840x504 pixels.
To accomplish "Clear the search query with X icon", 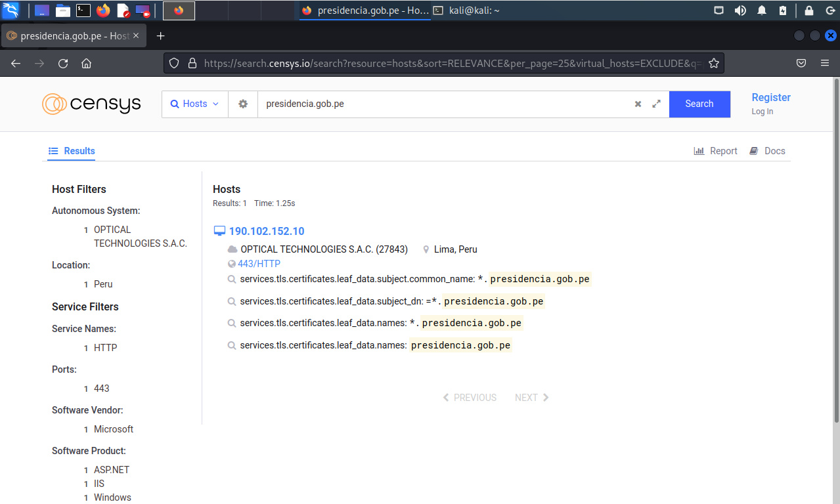I will [638, 104].
